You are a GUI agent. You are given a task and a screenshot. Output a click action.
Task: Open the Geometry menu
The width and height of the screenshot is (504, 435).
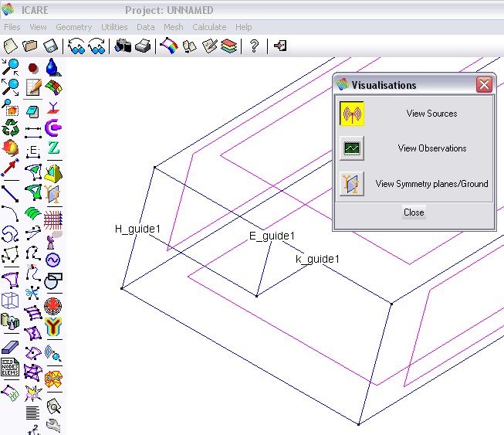[74, 27]
